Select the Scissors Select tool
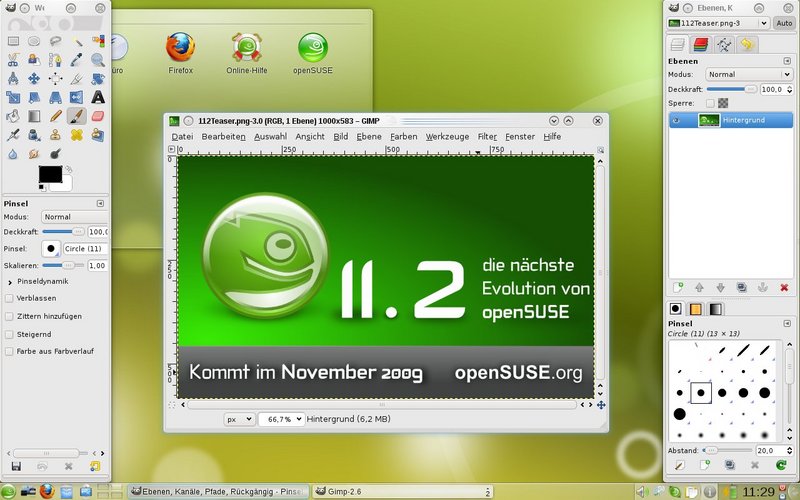 (13, 60)
